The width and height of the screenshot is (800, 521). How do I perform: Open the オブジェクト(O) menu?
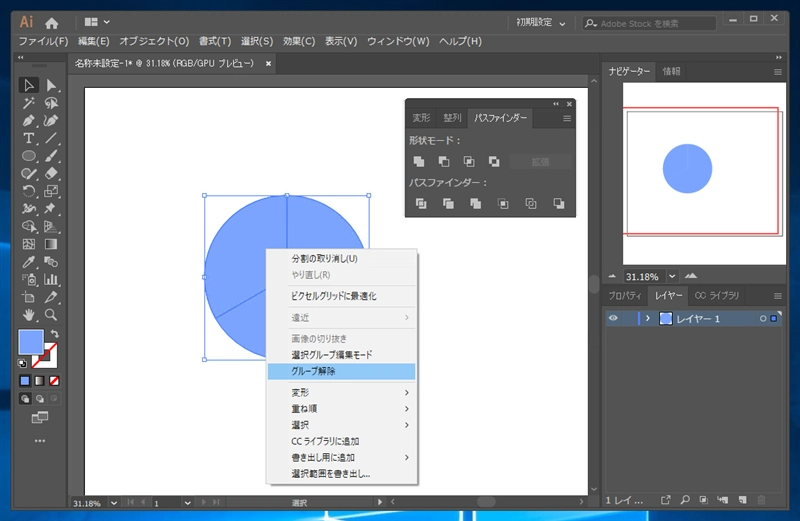(154, 41)
